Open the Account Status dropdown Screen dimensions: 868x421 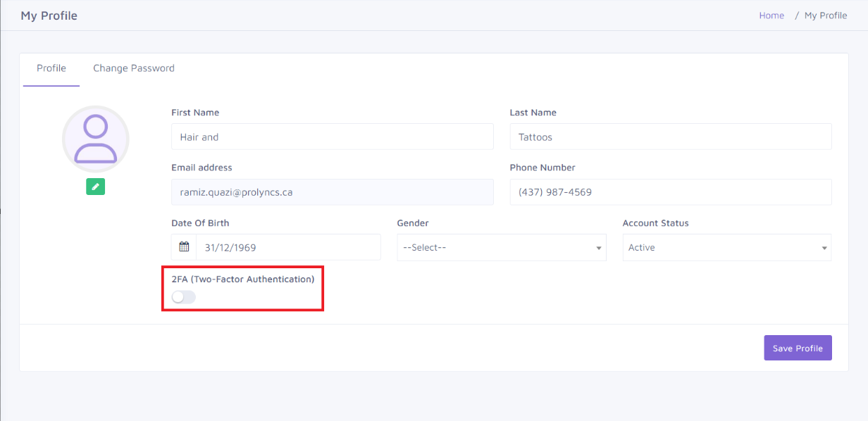(727, 248)
